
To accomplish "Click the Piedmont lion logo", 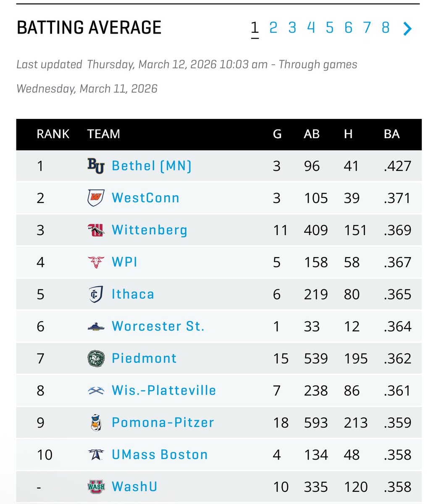I will pos(96,358).
